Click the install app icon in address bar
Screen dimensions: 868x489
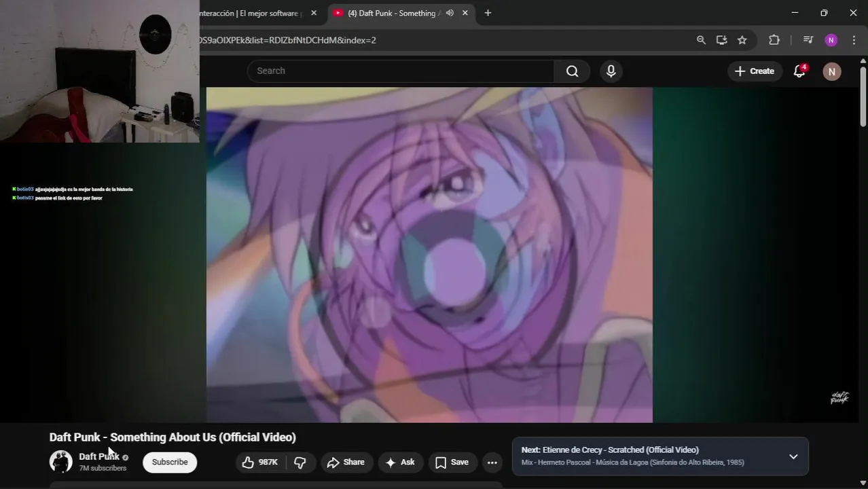tap(721, 40)
